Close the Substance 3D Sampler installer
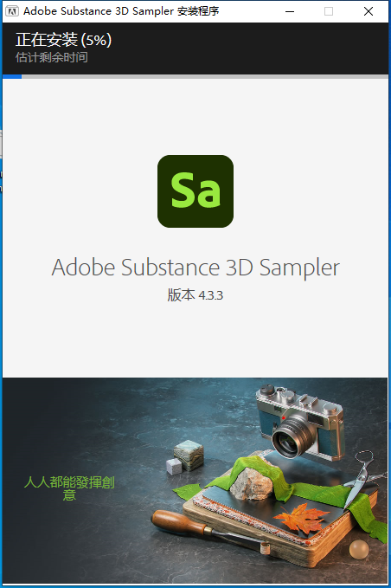The width and height of the screenshot is (391, 588). pos(369,11)
